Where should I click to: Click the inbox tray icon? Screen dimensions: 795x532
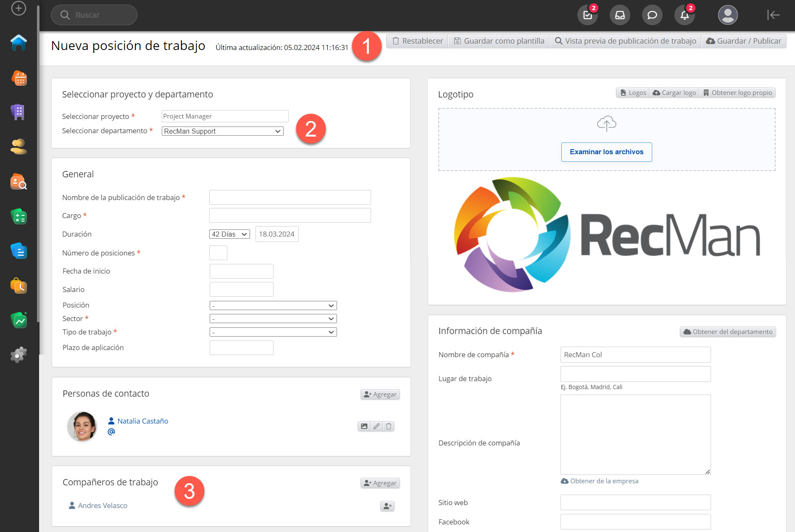(620, 15)
